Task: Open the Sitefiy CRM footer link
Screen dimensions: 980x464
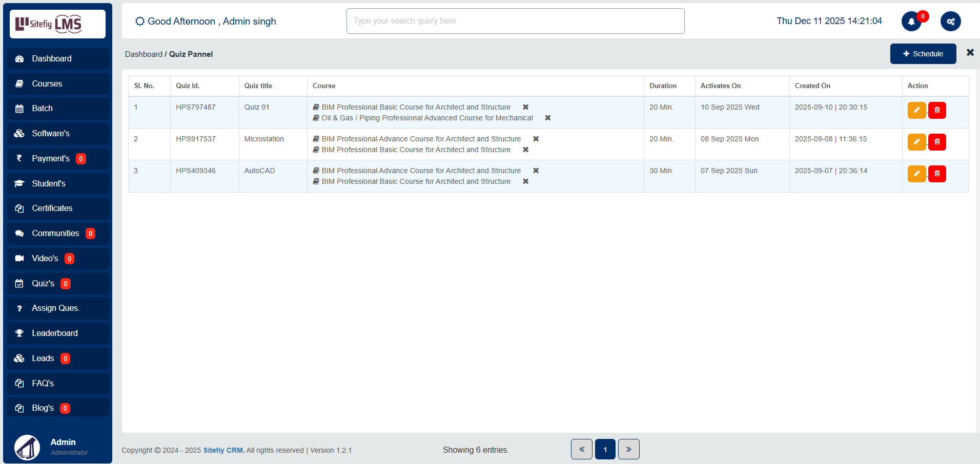Action: [223, 450]
